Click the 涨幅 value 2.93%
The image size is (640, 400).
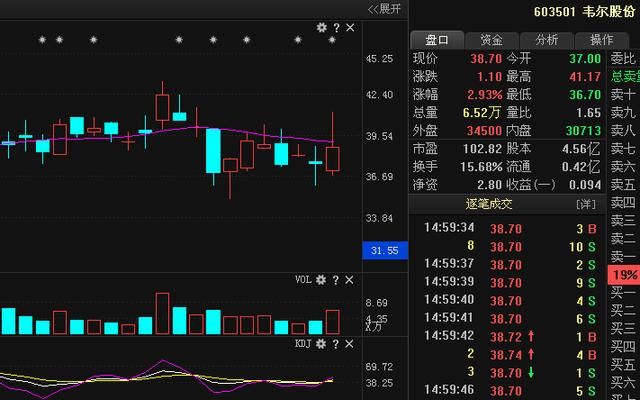click(x=485, y=94)
